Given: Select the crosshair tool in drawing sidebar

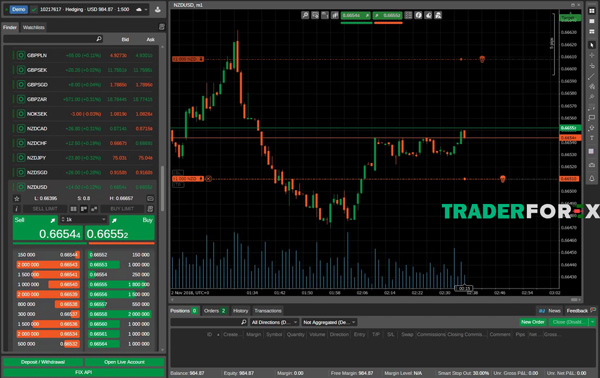Looking at the screenshot, I should [592, 55].
